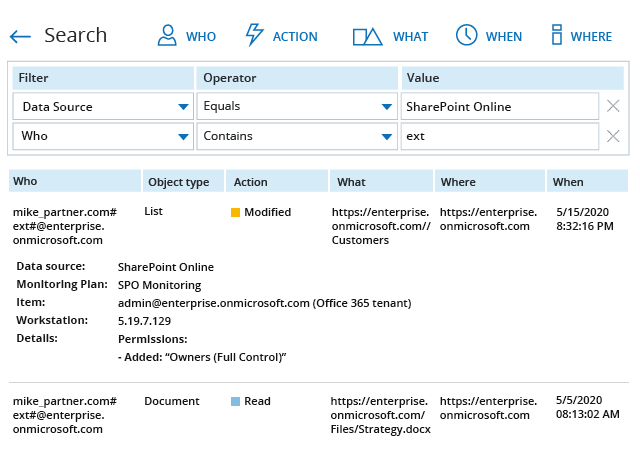Click the 5/15/2020 8:32:16 PM timestamp
Image resolution: width=640 pixels, height=450 pixels.
[x=584, y=219]
